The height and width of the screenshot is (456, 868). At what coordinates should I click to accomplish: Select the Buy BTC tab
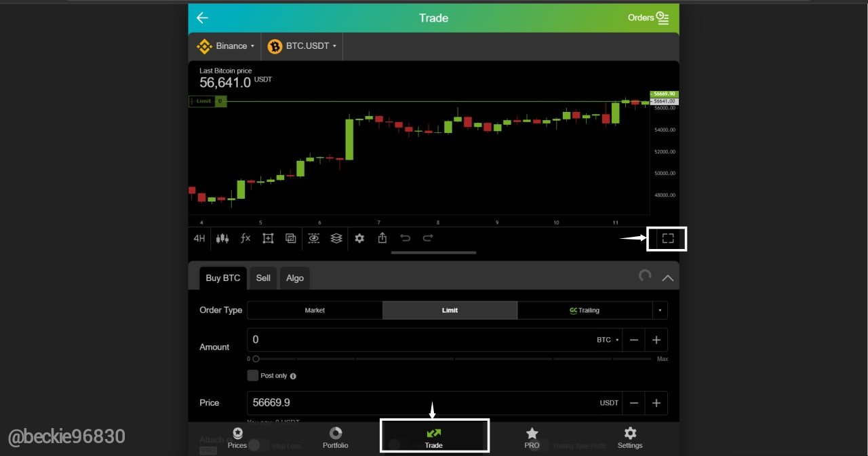223,278
